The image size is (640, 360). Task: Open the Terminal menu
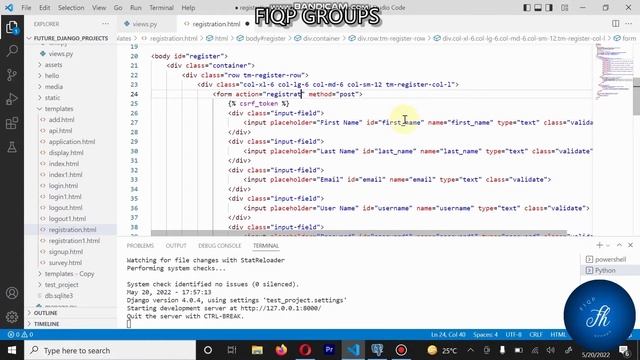tap(161, 8)
